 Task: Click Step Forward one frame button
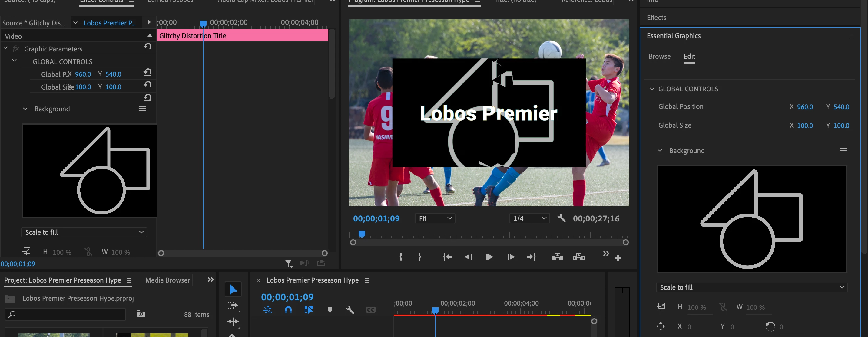point(511,257)
